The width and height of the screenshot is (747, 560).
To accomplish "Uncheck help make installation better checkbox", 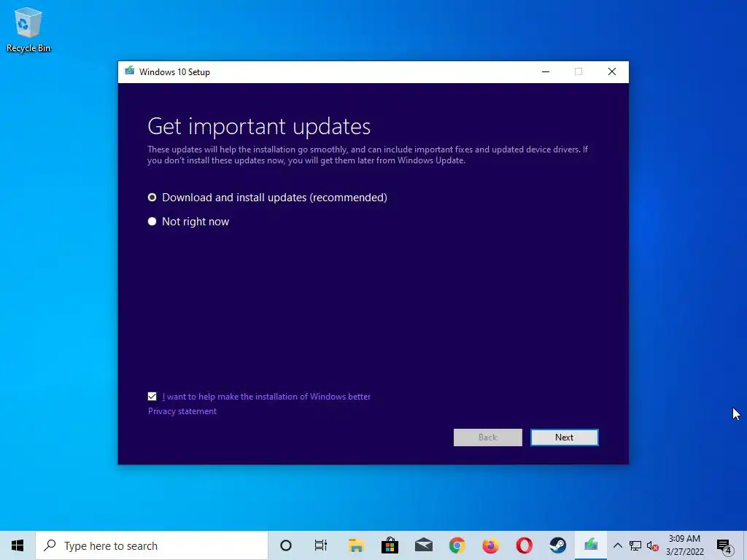I will coord(152,396).
